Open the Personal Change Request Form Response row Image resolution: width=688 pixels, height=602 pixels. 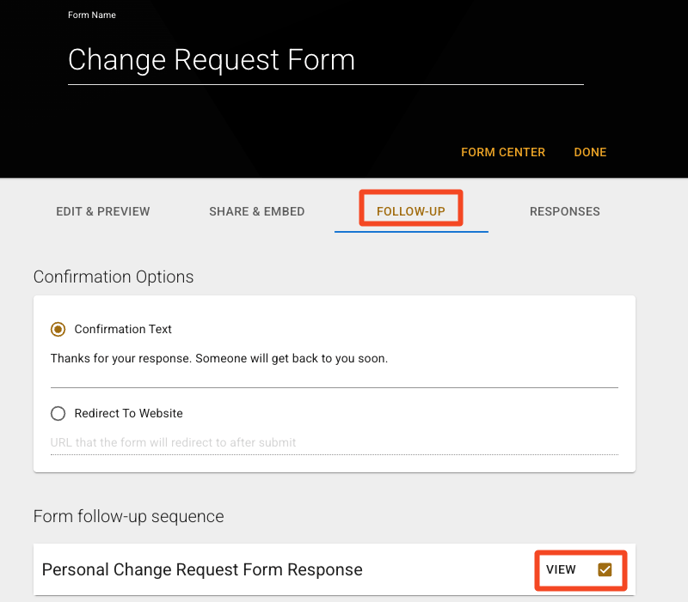pyautogui.click(x=334, y=570)
